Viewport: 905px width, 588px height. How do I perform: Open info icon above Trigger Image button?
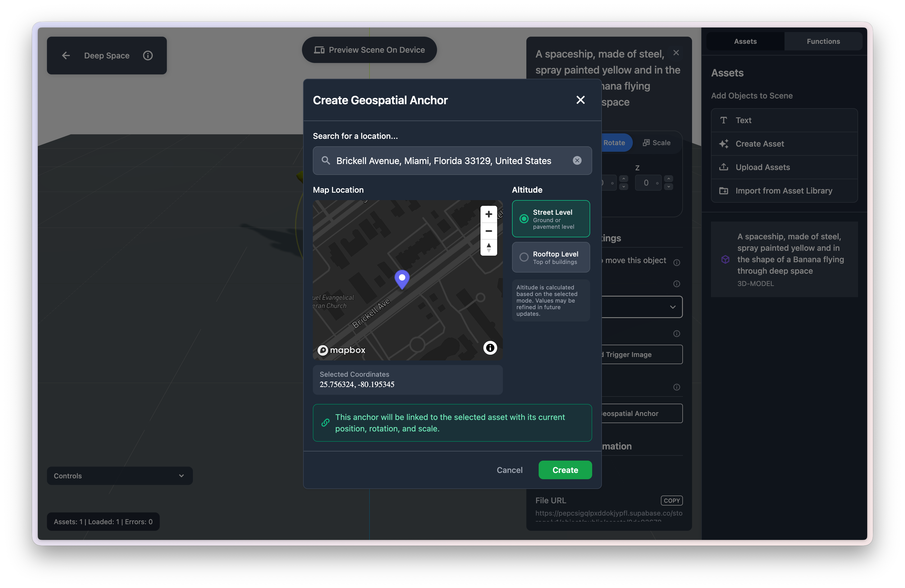point(677,334)
